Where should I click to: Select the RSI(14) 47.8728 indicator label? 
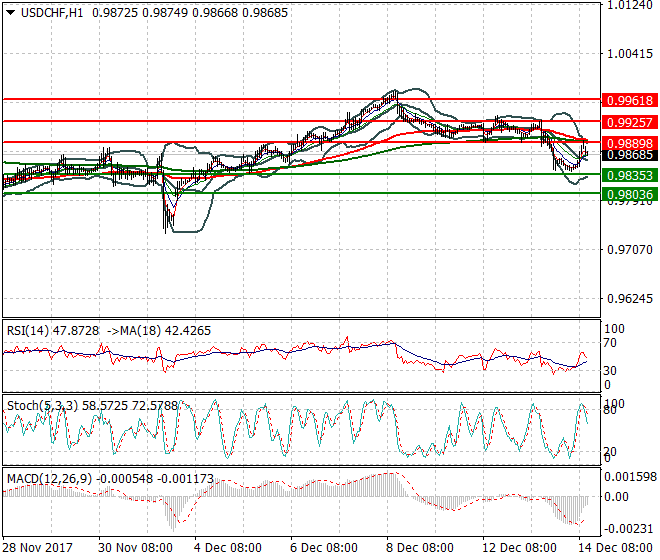click(x=53, y=331)
